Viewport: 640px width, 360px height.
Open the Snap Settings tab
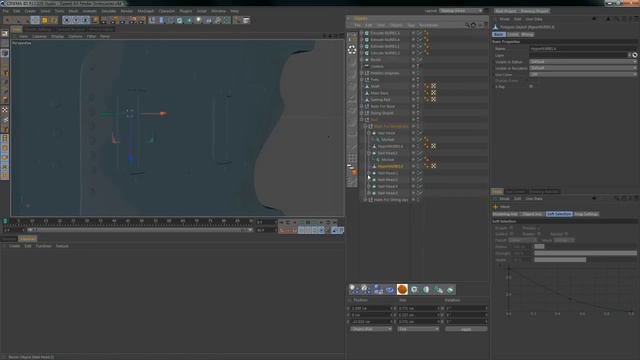click(586, 214)
